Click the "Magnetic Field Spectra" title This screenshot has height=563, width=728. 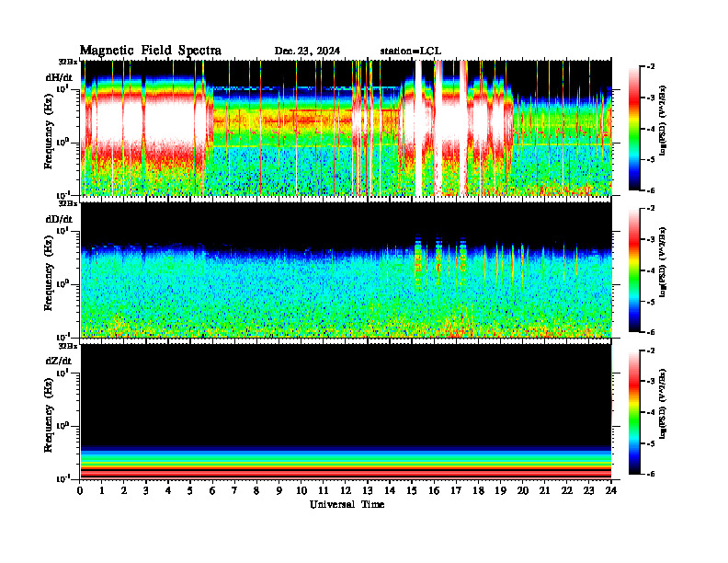tap(151, 51)
